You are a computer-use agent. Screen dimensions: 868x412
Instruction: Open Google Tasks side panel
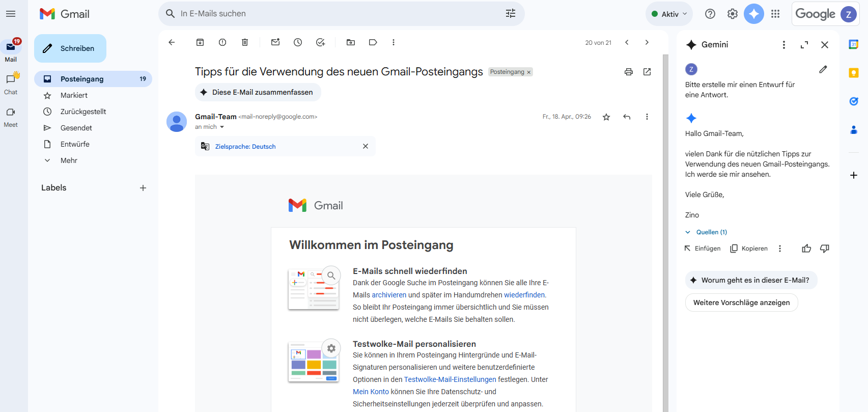pyautogui.click(x=854, y=101)
